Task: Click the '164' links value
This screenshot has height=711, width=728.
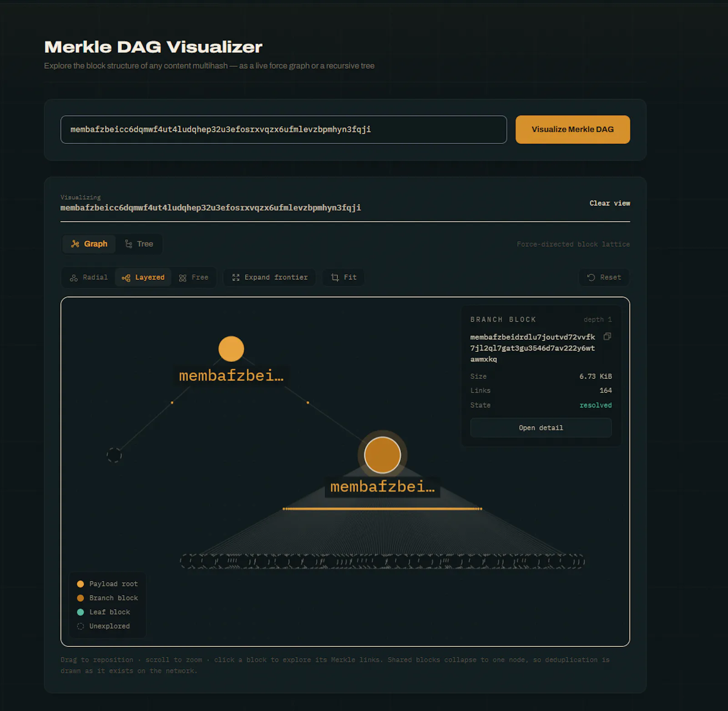Action: [606, 391]
